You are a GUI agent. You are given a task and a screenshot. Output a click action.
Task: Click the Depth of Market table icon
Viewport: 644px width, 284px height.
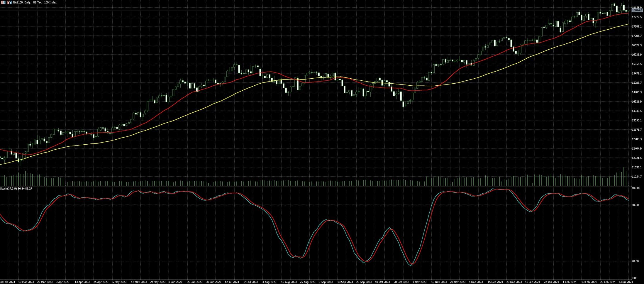coord(4,2)
